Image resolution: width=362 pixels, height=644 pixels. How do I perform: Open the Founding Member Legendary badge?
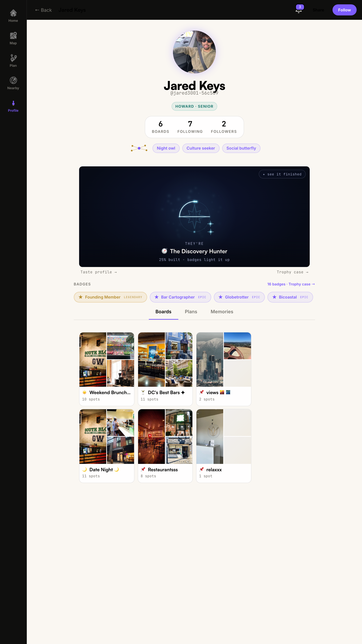[110, 297]
